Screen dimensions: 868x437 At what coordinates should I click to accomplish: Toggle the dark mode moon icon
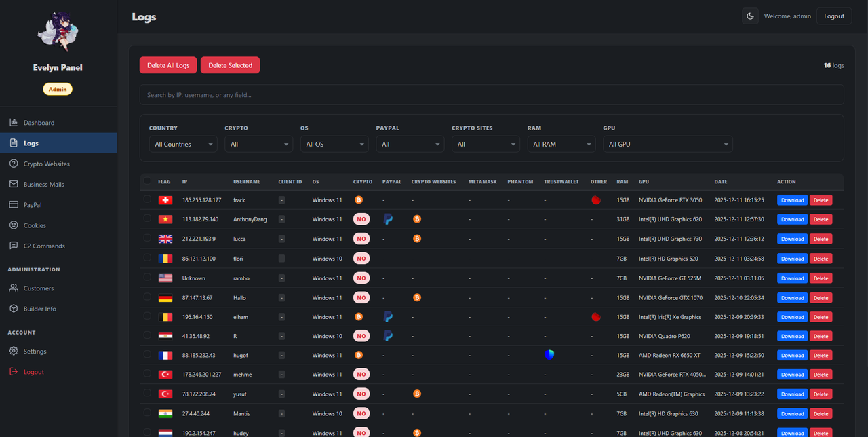coord(750,16)
